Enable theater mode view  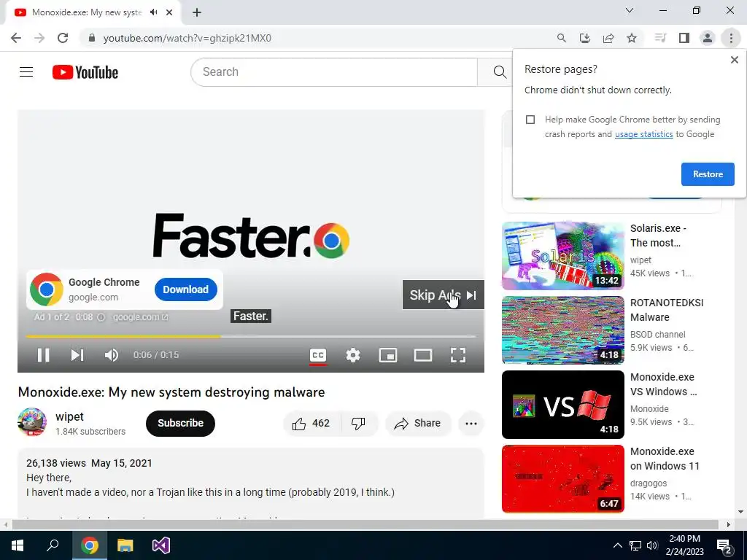coord(423,355)
